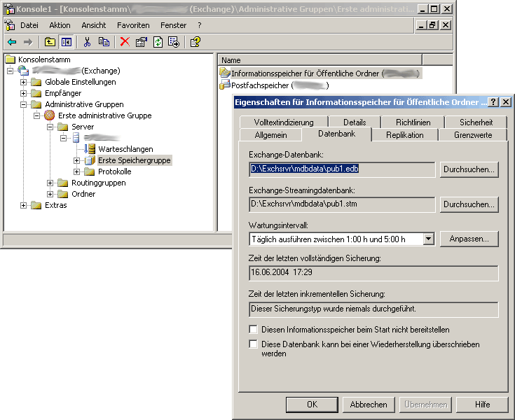Switch to the Replikation tab
The width and height of the screenshot is (515, 420).
click(404, 134)
